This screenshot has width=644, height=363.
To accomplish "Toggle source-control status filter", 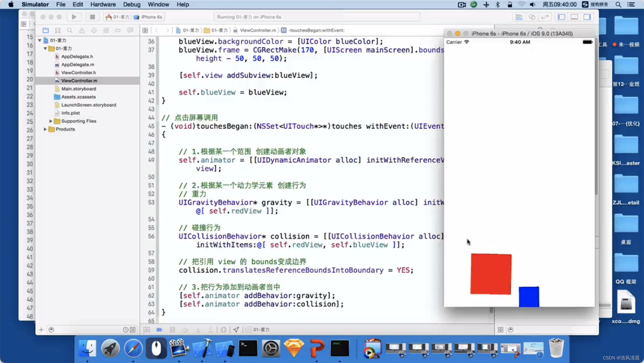I will coord(133,329).
